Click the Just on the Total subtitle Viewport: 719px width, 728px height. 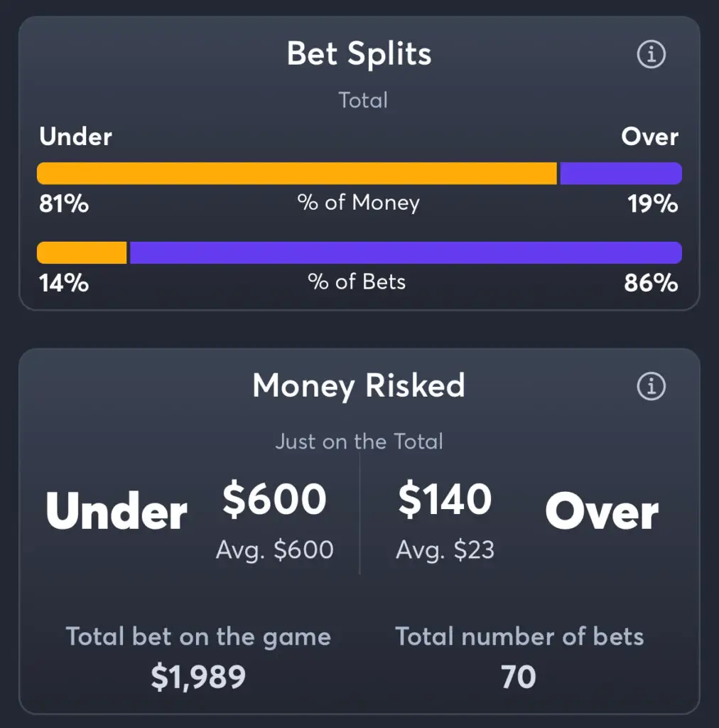tap(359, 441)
